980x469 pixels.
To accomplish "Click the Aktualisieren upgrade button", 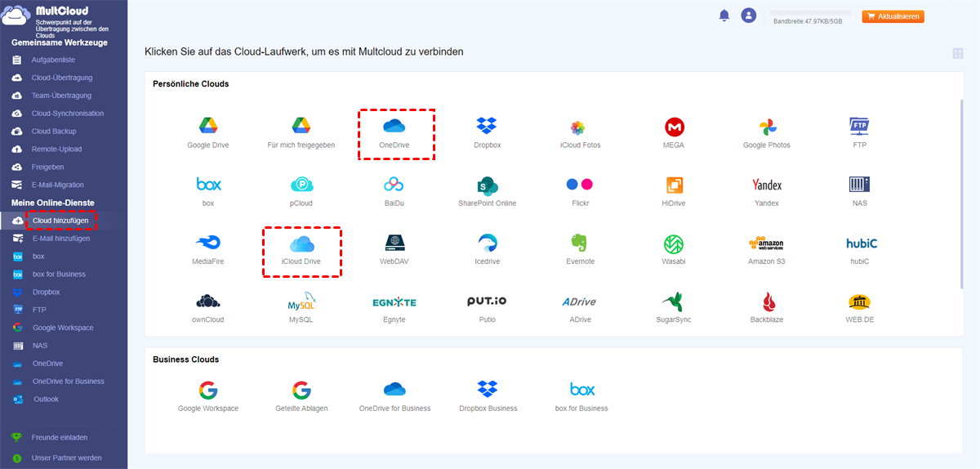I will (893, 16).
